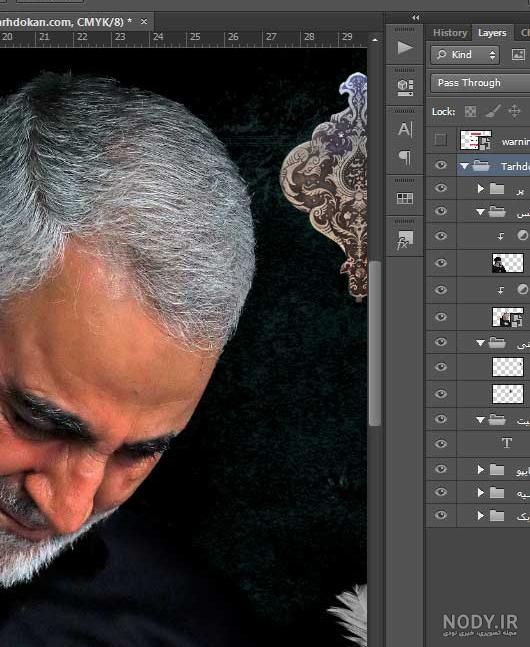Close the rhdokan.com document tab
The width and height of the screenshot is (530, 647).
(x=144, y=21)
